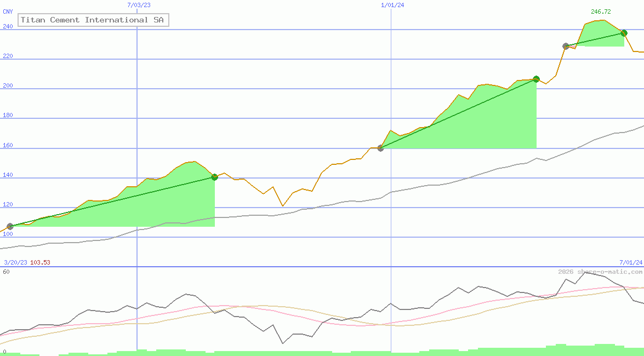The height and width of the screenshot is (356, 644).
Task: Click the 240 price axis label
Action: pos(8,26)
